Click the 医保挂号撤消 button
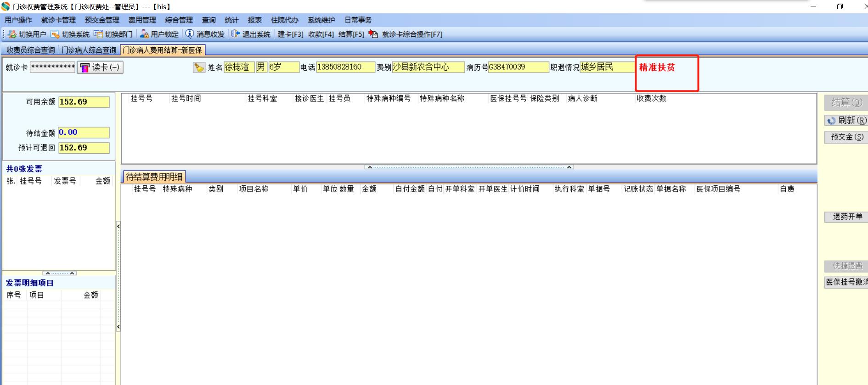Screen dimensions: 868x385 846,282
